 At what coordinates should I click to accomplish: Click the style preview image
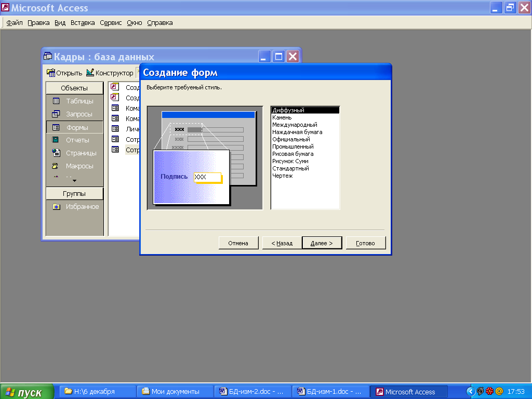coord(205,158)
